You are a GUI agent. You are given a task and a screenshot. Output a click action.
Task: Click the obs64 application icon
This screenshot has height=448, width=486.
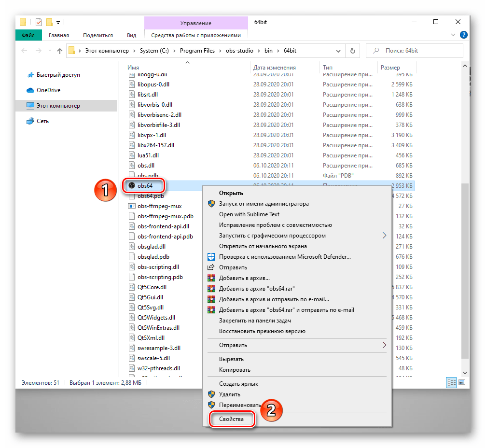132,186
